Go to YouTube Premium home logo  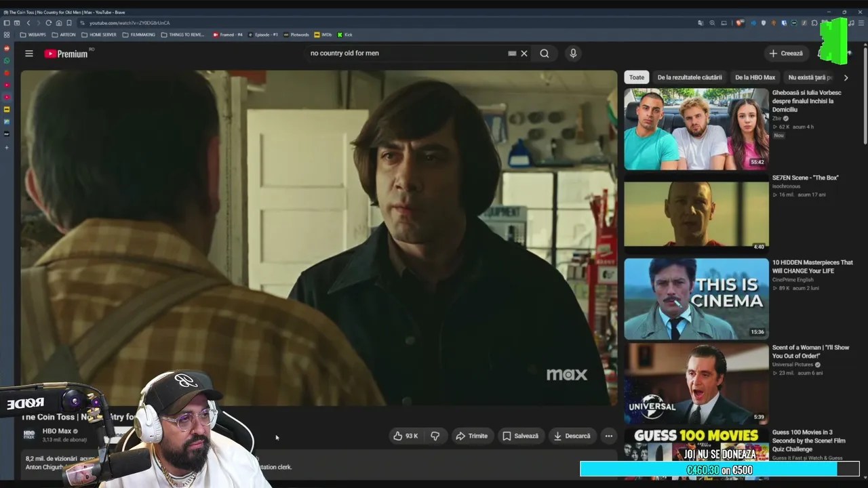66,54
